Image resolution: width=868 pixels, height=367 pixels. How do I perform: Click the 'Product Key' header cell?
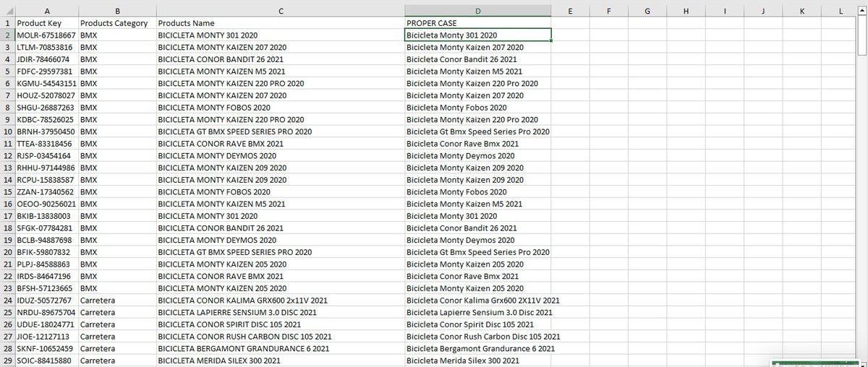pos(46,23)
